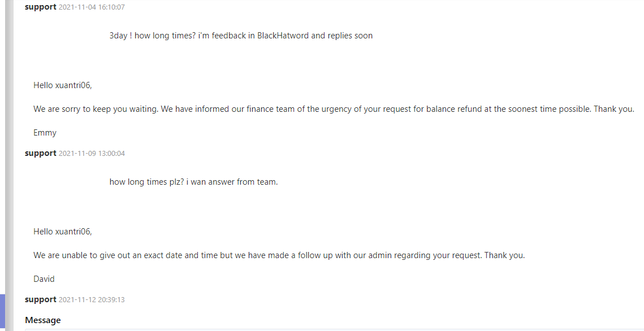The image size is (644, 331).
Task: Click the 'how long times plz?' message
Action: click(193, 182)
